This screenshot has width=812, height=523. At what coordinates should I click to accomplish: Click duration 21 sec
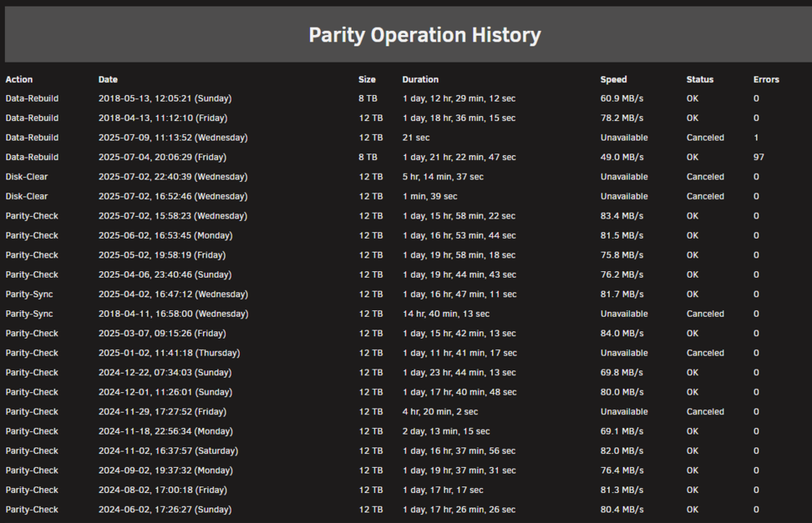tap(416, 138)
